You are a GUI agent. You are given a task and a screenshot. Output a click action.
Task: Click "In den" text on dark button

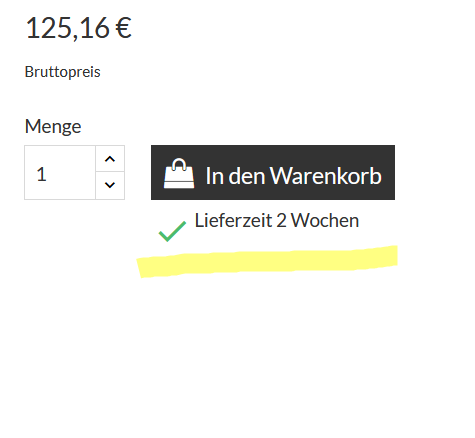[236, 176]
